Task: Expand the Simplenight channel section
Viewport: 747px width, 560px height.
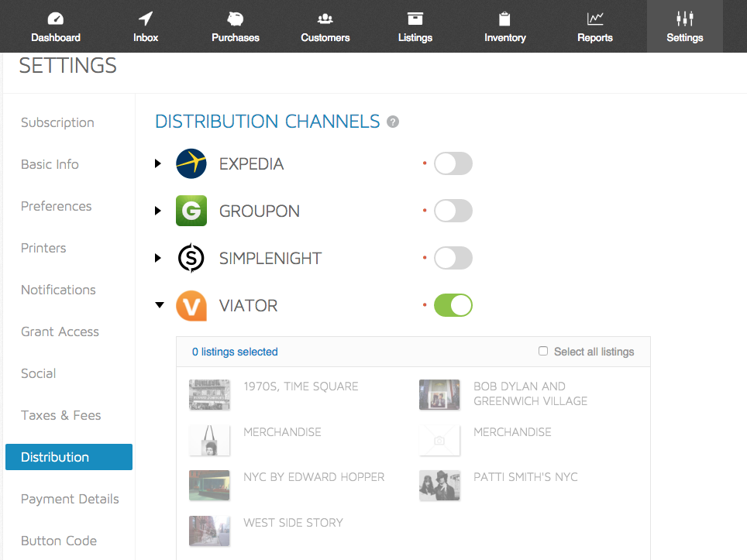Action: 158,258
